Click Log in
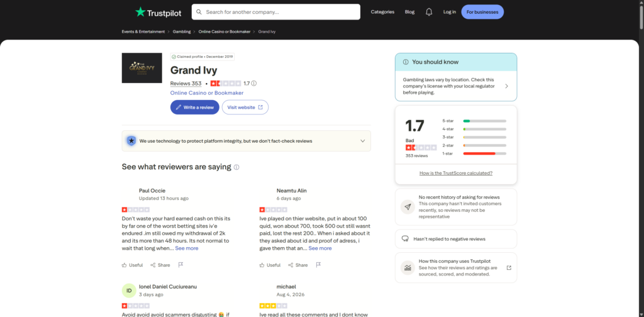This screenshot has height=317, width=644. coord(449,12)
